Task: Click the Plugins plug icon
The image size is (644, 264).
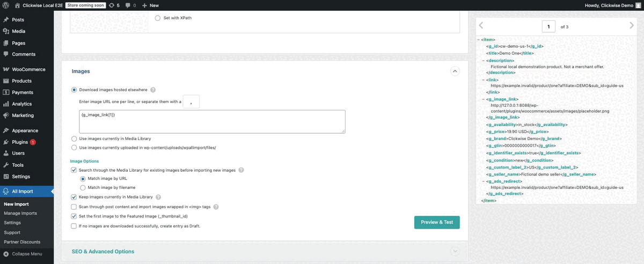Action: point(6,142)
